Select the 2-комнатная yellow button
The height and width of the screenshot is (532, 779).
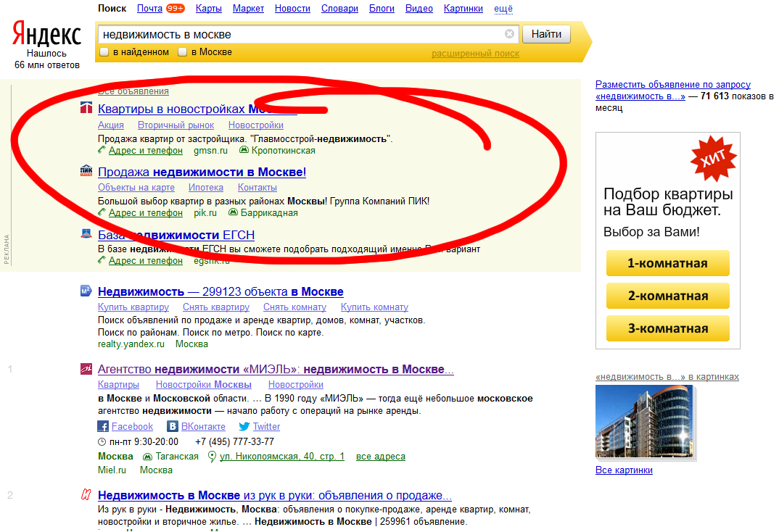click(667, 296)
